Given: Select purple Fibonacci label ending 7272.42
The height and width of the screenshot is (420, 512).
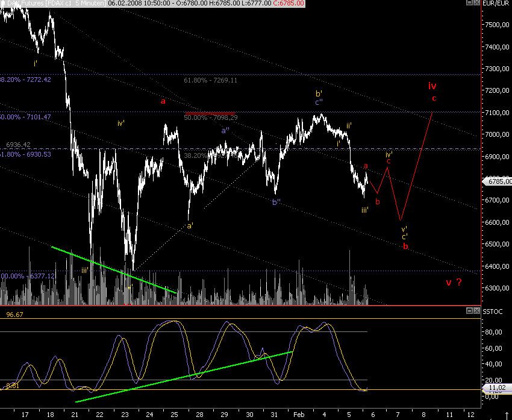Looking at the screenshot, I should tap(25, 80).
